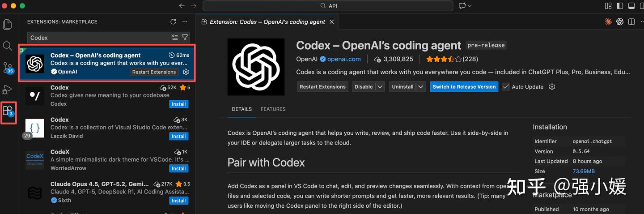644x214 pixels.
Task: Install the CodeX theme by WorriedArrow
Action: [x=179, y=169]
